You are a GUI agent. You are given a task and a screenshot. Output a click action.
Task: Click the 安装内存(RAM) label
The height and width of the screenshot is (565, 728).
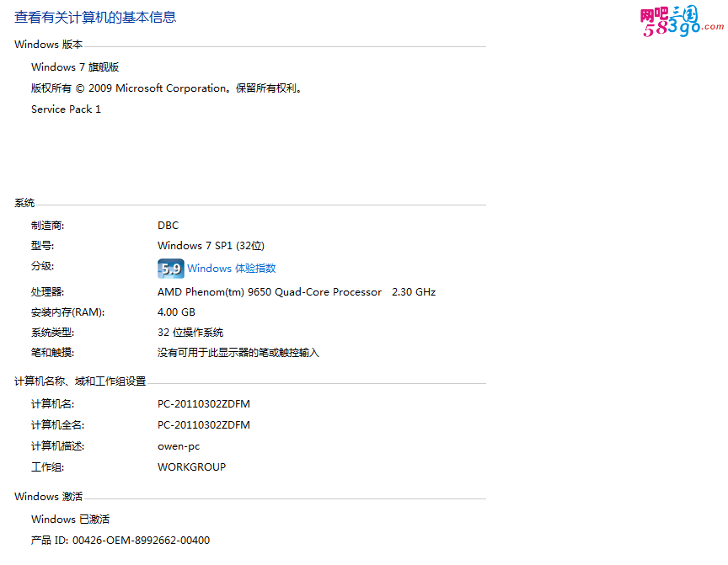coord(67,312)
